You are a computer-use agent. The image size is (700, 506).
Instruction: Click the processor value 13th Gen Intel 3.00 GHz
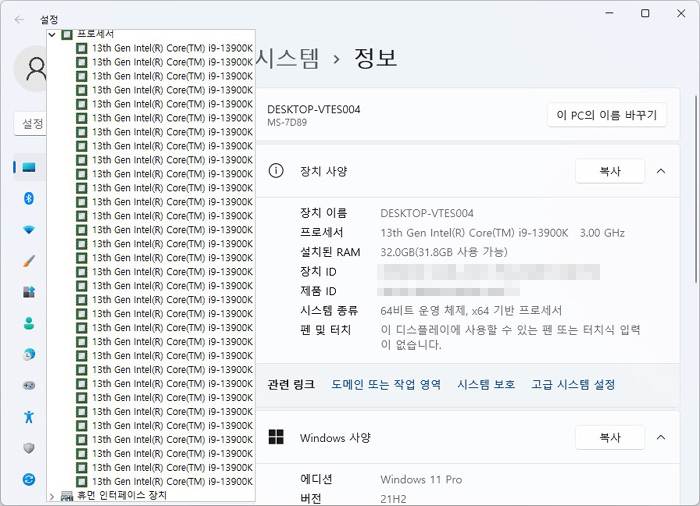[502, 233]
